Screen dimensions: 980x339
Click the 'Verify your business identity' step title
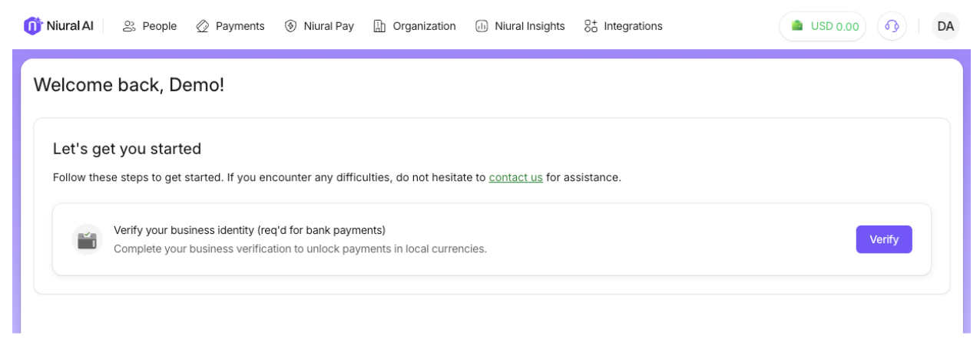point(249,230)
